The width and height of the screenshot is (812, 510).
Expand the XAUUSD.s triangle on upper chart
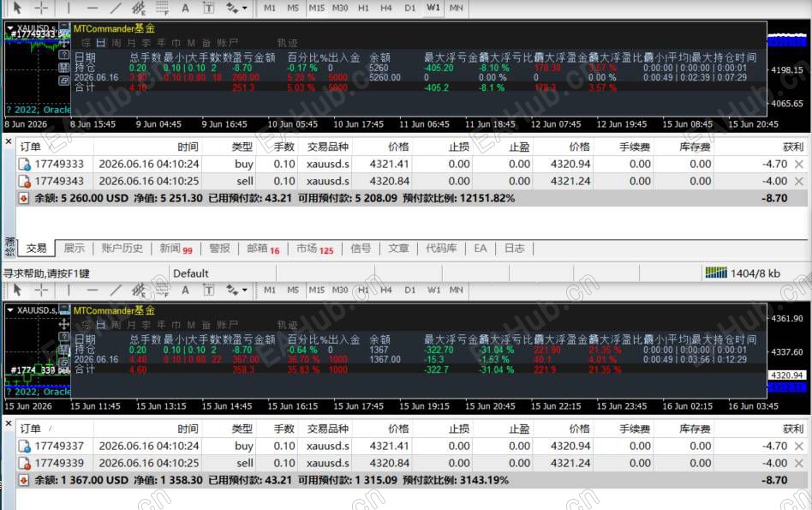point(9,28)
